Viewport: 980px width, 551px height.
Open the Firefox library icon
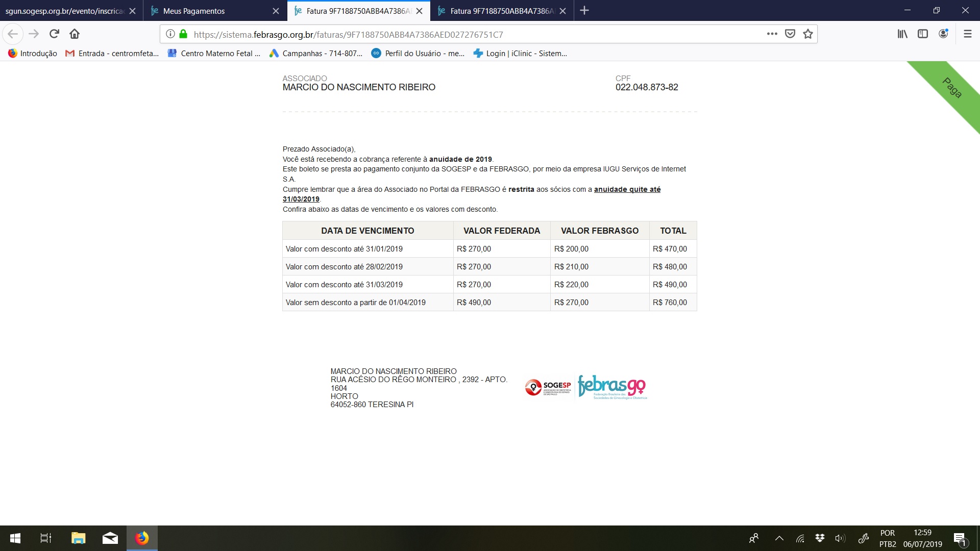[x=902, y=34]
